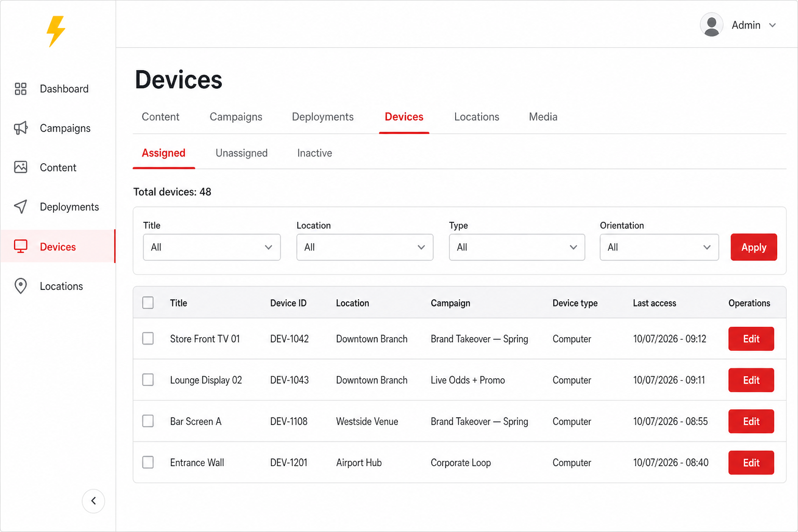Screen dimensions: 798x532
Task: Check the Entrance Wall row checkbox
Action: (148, 462)
